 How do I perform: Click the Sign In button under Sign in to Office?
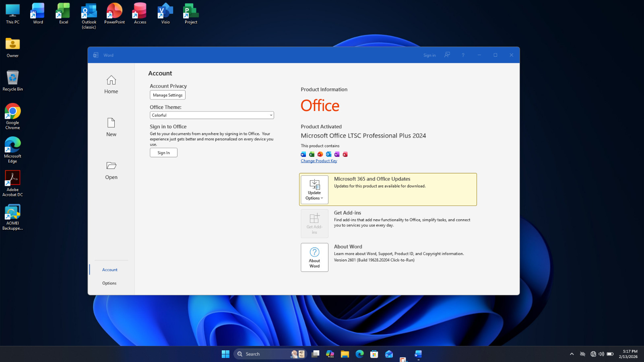pyautogui.click(x=163, y=153)
